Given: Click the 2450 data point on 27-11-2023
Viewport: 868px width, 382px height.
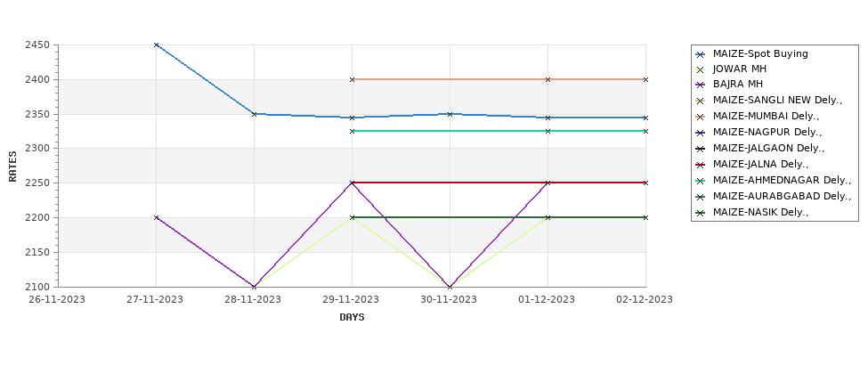Looking at the screenshot, I should (x=156, y=45).
